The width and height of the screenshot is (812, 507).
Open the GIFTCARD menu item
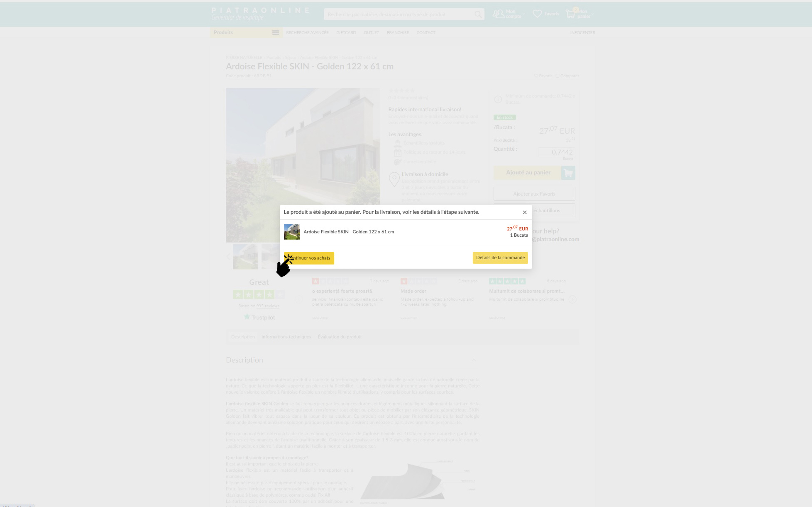point(346,33)
